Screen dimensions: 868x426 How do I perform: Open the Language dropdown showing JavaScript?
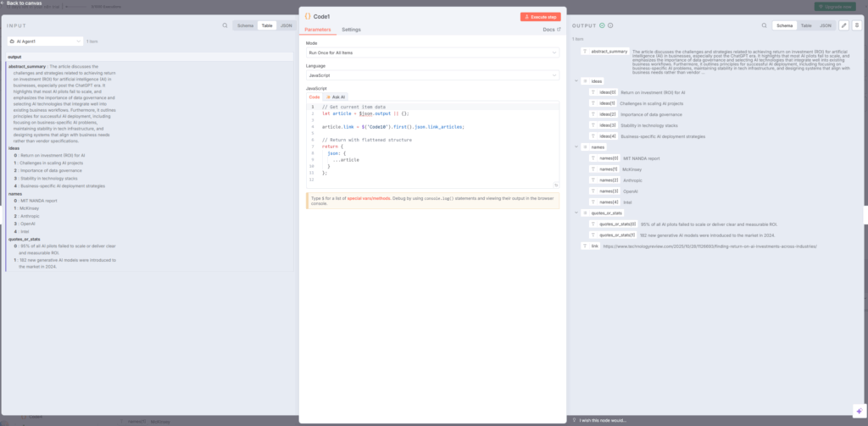pos(432,75)
